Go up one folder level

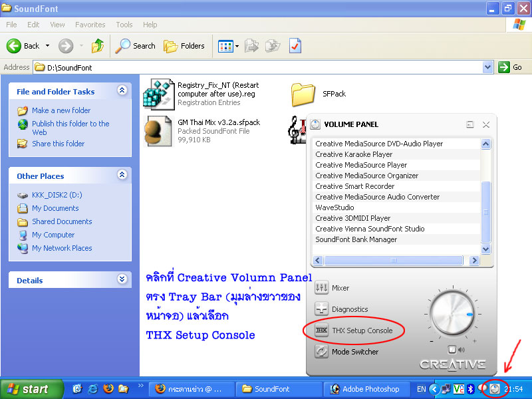[x=98, y=46]
